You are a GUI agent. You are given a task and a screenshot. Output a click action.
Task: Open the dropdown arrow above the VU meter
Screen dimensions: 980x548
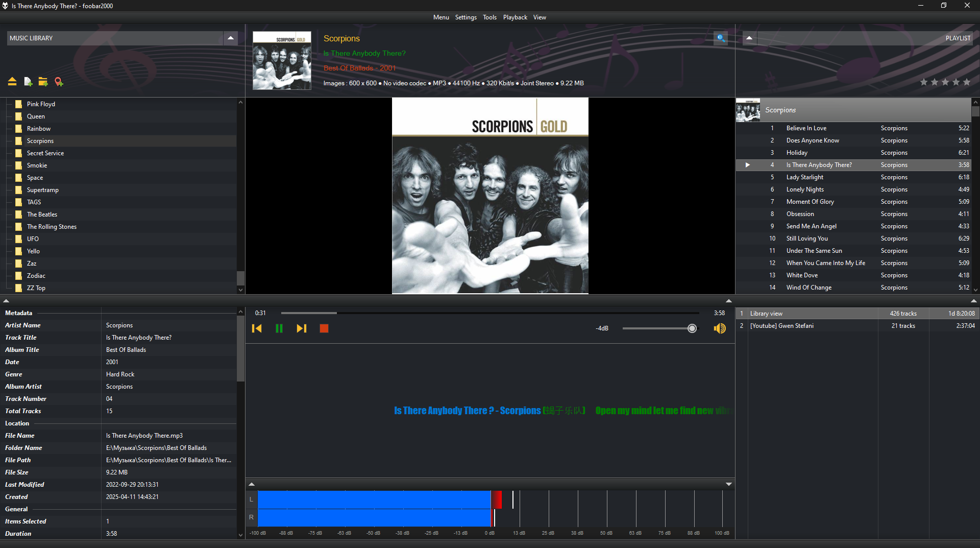pos(729,484)
